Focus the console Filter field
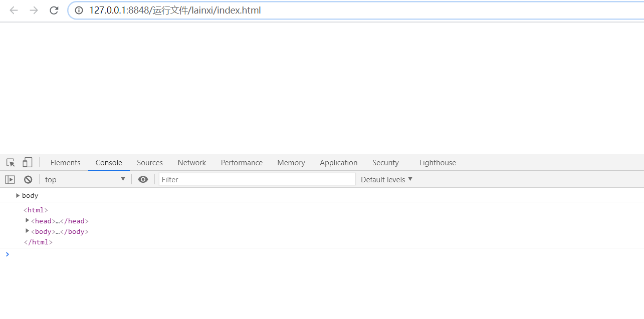Screen dimensions: 644x319 257,179
